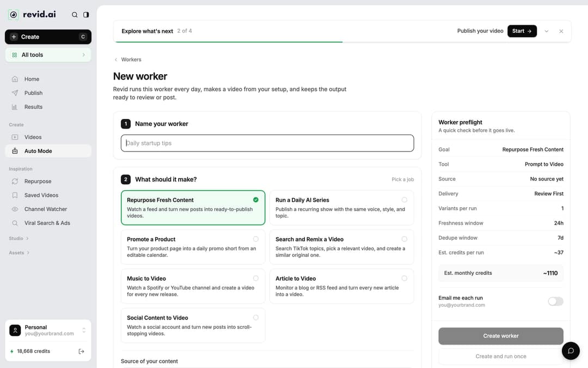Select Social Content to Video option
Screen dimensions: 588x368
tap(193, 325)
